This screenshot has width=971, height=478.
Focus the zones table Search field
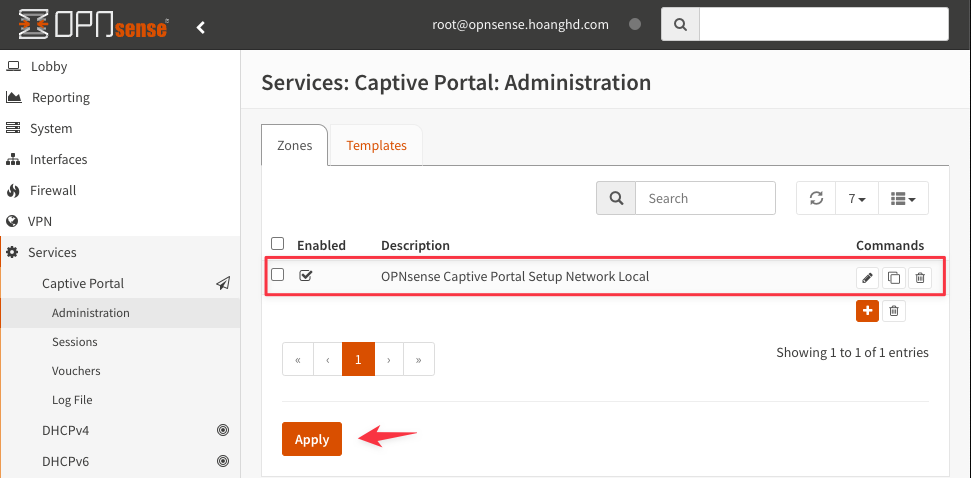pos(705,198)
